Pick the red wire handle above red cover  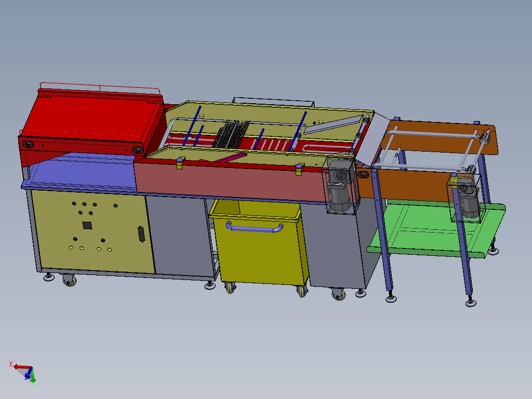(x=100, y=88)
